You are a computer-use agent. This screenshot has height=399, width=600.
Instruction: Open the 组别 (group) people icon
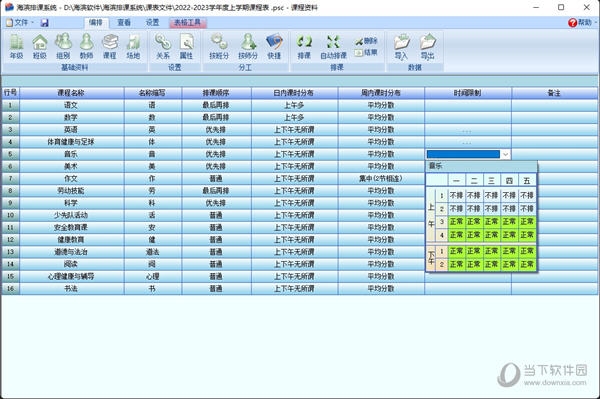pyautogui.click(x=63, y=46)
